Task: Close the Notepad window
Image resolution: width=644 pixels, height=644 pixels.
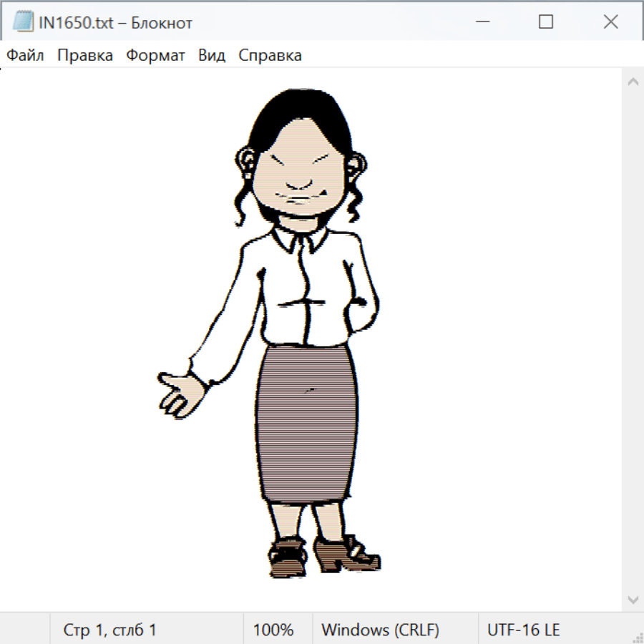Action: [610, 22]
